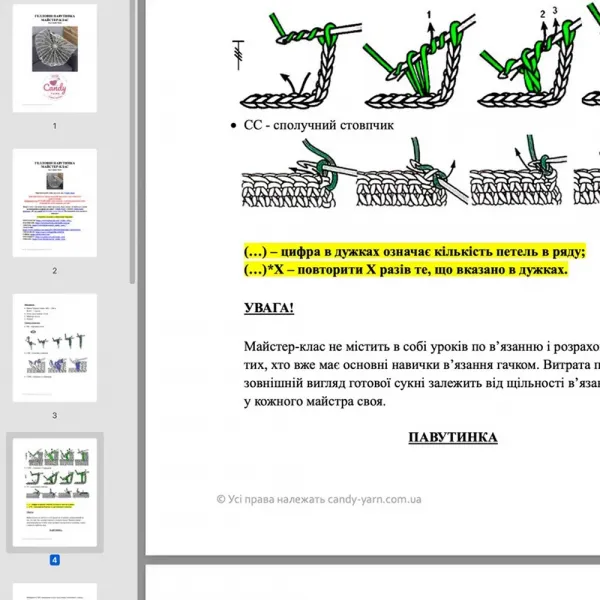Click the highlighted line starting '(…) – цифра в дужках'
Viewport: 600px width, 600px height.
pyautogui.click(x=415, y=252)
